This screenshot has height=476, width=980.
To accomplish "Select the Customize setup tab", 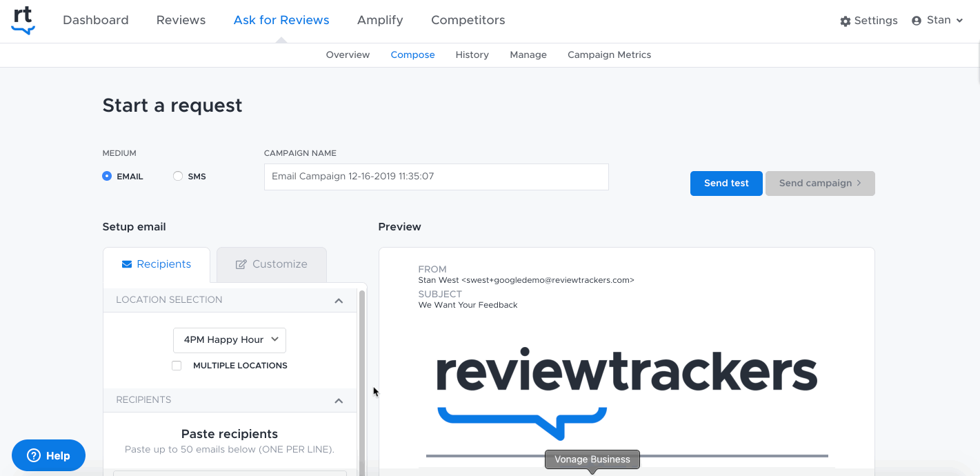I will click(x=272, y=264).
